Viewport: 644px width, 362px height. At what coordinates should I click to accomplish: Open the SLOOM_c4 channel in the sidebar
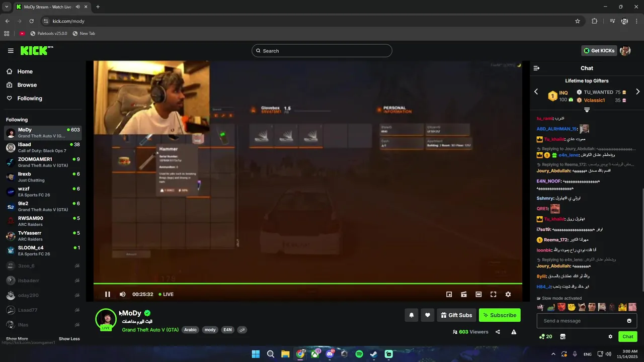[43, 250]
